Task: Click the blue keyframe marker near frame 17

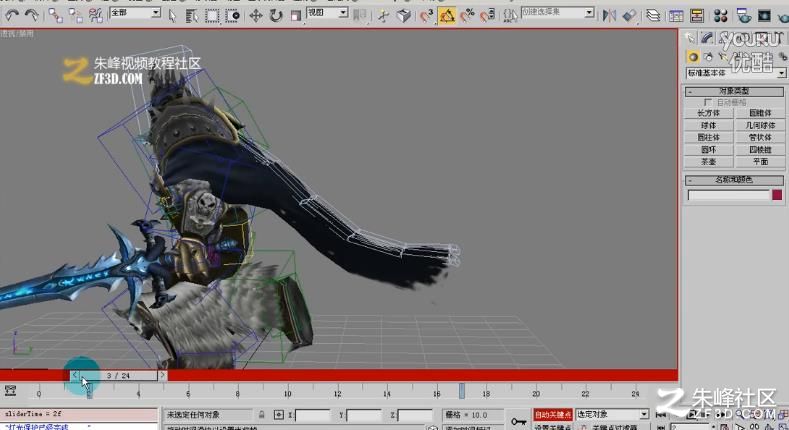Action: [x=461, y=391]
